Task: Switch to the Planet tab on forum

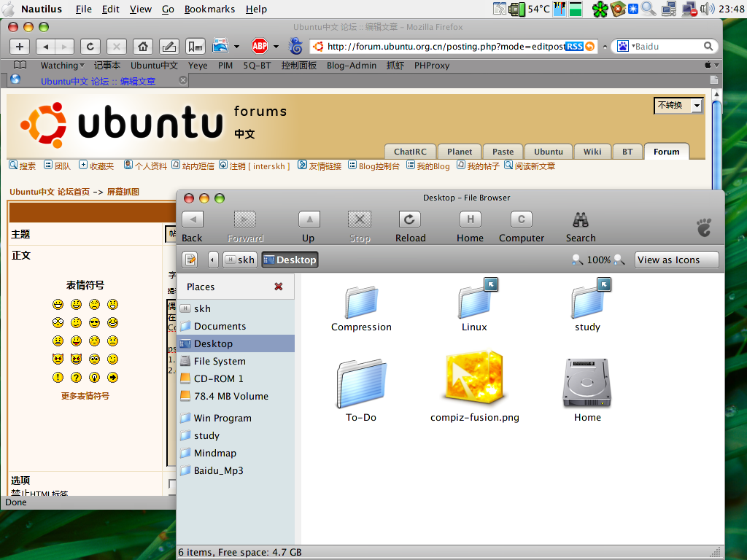Action: click(460, 152)
